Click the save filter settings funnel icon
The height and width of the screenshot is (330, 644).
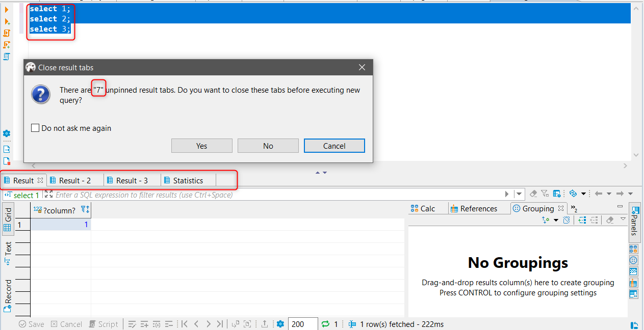(545, 194)
